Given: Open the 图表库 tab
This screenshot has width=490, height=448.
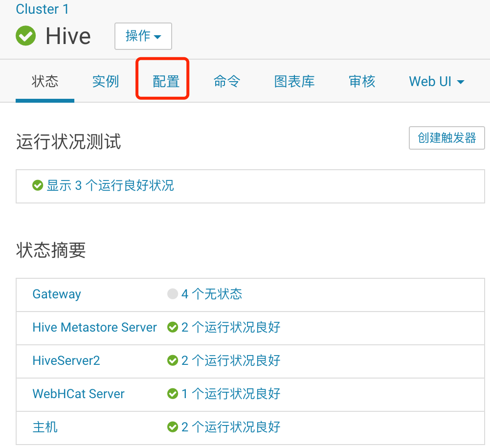Looking at the screenshot, I should pos(294,82).
